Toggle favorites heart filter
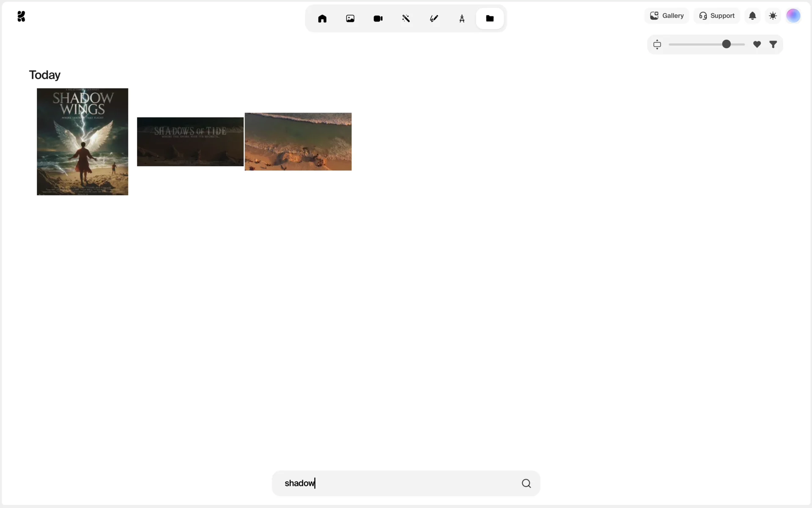The height and width of the screenshot is (508, 812). click(x=757, y=44)
